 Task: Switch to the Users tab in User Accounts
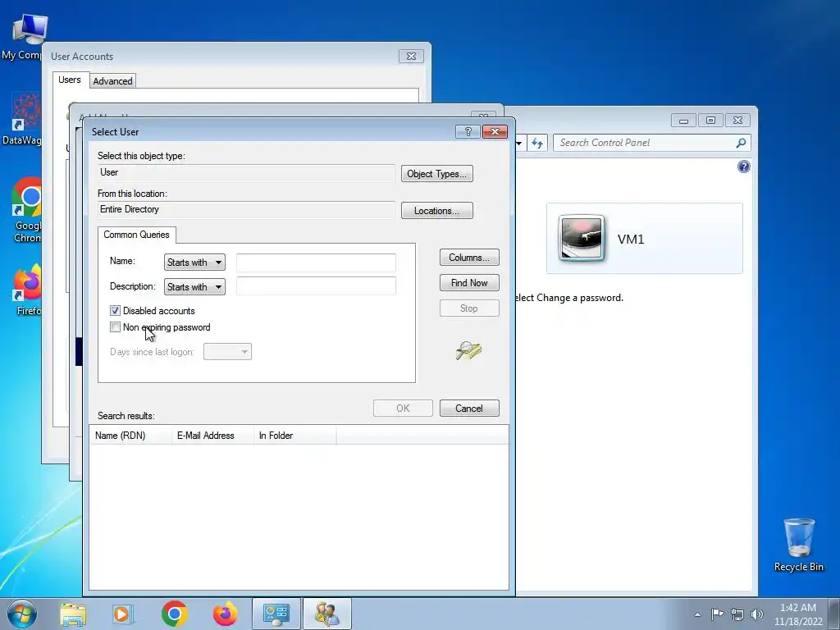tap(70, 80)
